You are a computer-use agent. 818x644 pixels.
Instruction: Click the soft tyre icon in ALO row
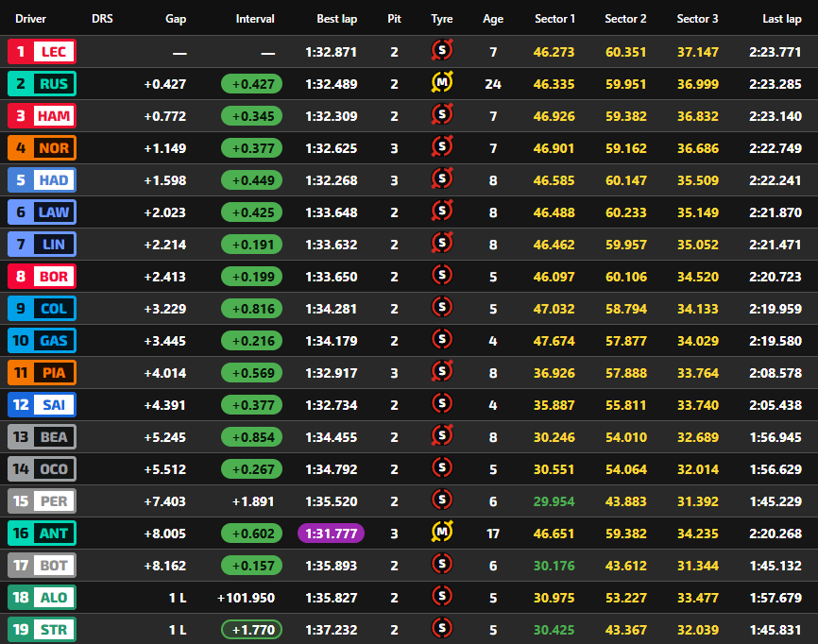(442, 597)
